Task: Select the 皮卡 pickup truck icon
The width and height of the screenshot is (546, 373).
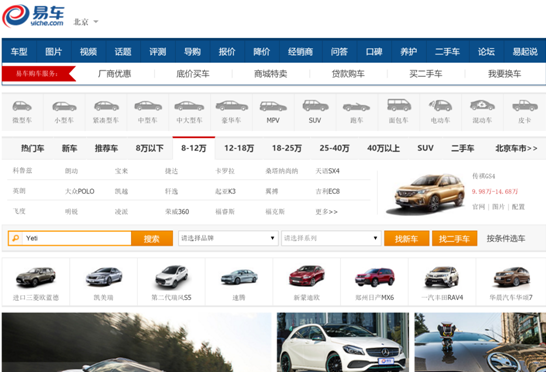Action: (525, 106)
